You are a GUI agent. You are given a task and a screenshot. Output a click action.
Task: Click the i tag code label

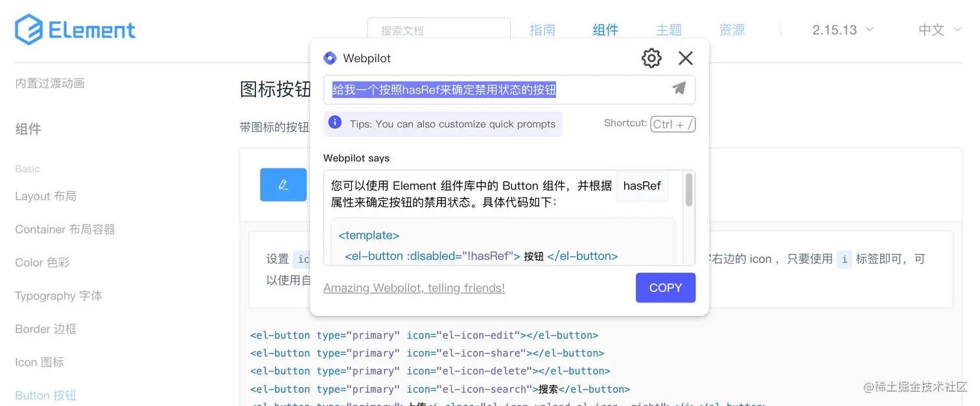click(x=844, y=259)
